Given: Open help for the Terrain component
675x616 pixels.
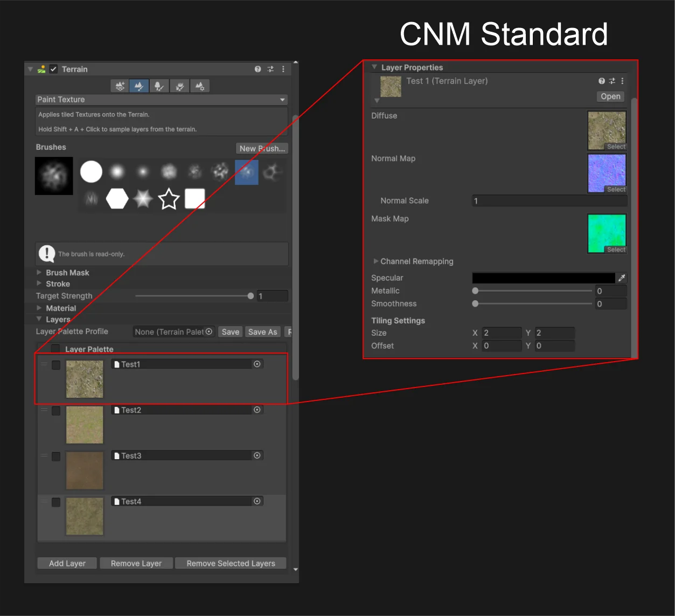Looking at the screenshot, I should 258,69.
